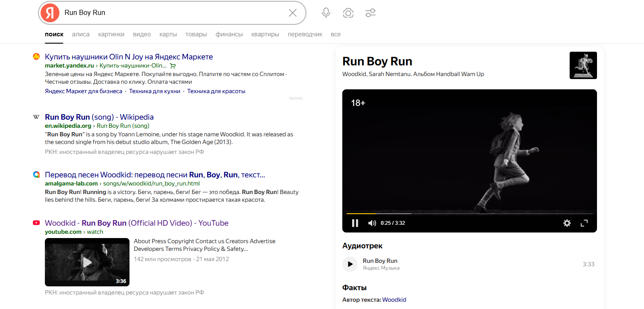Clear the search query with X icon
The height and width of the screenshot is (309, 644).
click(293, 13)
